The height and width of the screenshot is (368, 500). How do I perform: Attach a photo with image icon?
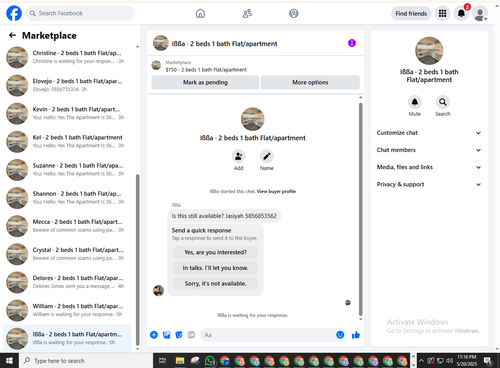click(166, 335)
